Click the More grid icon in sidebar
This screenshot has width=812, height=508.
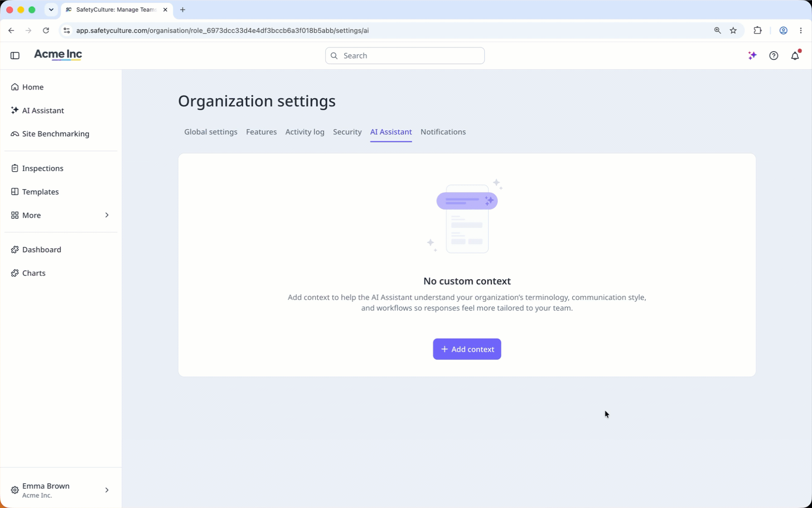pyautogui.click(x=15, y=215)
